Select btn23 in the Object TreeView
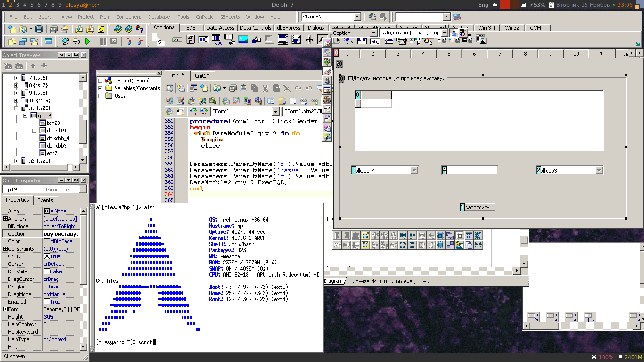This screenshot has width=644, height=362. point(53,123)
